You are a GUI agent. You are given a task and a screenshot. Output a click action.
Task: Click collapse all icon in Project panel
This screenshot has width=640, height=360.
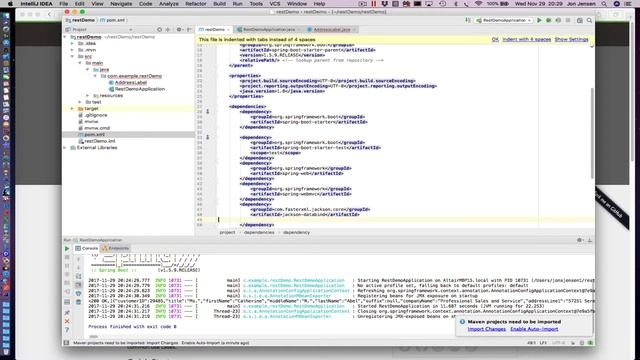point(168,29)
